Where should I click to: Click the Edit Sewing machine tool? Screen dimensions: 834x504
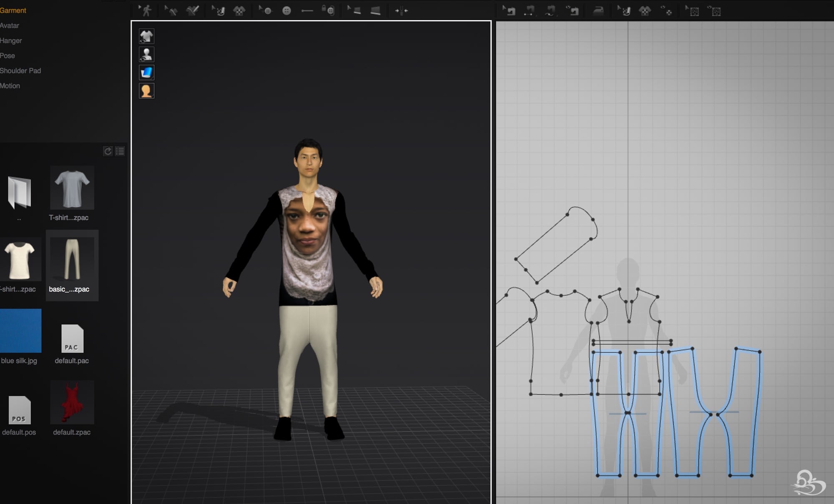coord(510,11)
